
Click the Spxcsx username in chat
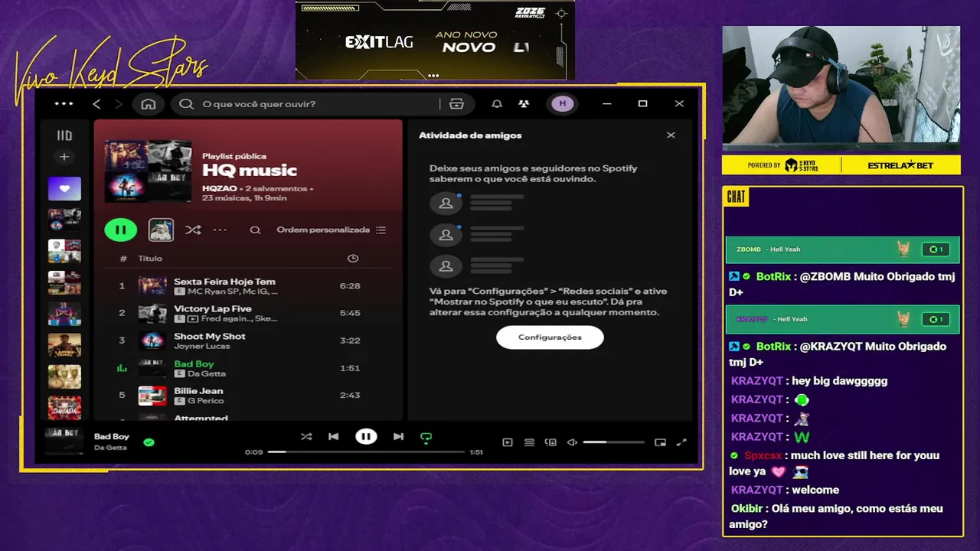[763, 455]
